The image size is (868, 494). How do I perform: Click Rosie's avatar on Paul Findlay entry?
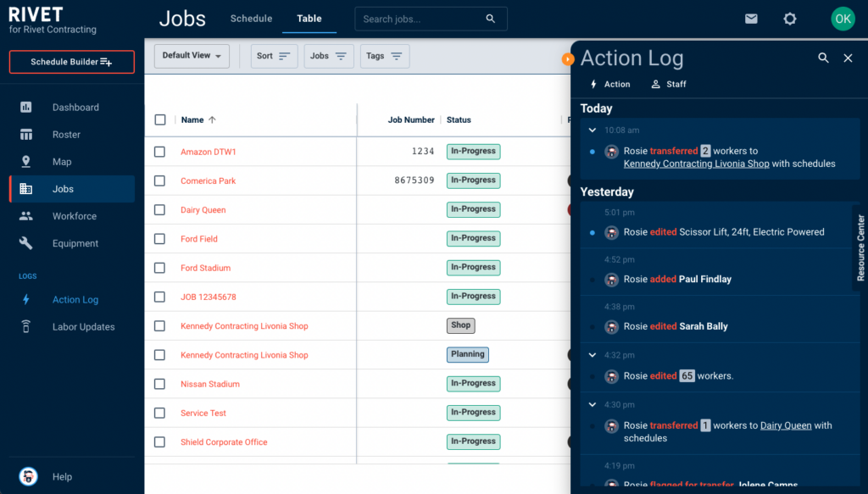point(611,280)
